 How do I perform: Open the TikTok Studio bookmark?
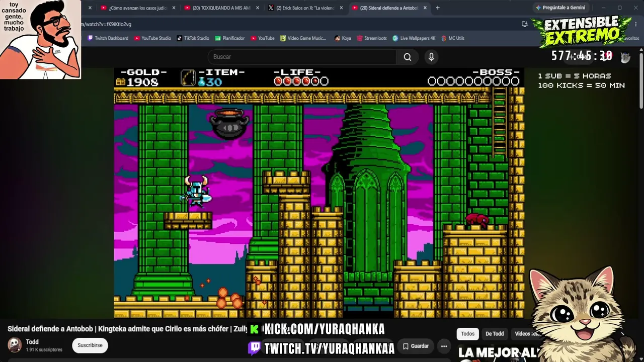click(193, 38)
